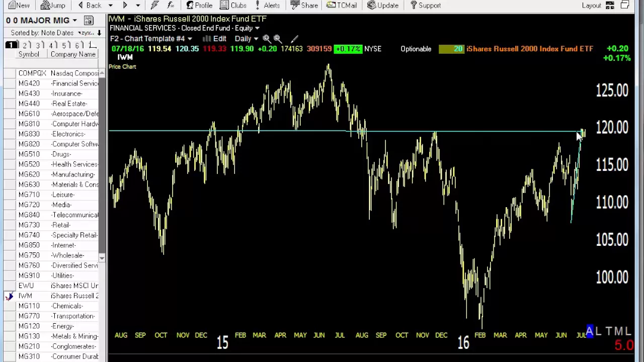The image size is (644, 362).
Task: Open Support help
Action: coord(425,5)
